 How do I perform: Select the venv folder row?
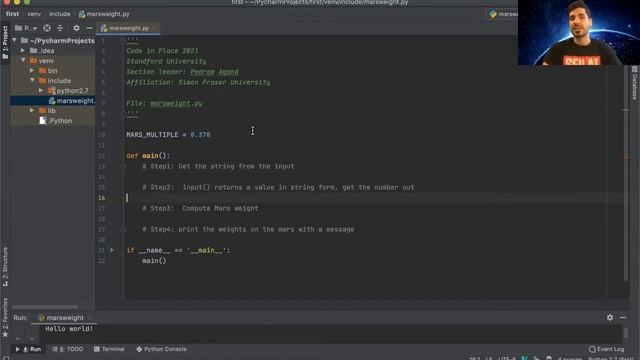pos(53,60)
